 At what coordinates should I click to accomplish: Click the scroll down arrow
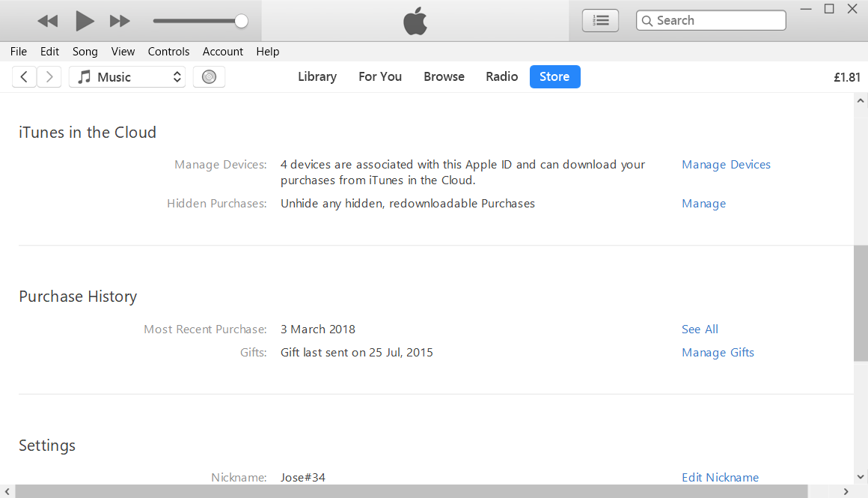coord(861,476)
